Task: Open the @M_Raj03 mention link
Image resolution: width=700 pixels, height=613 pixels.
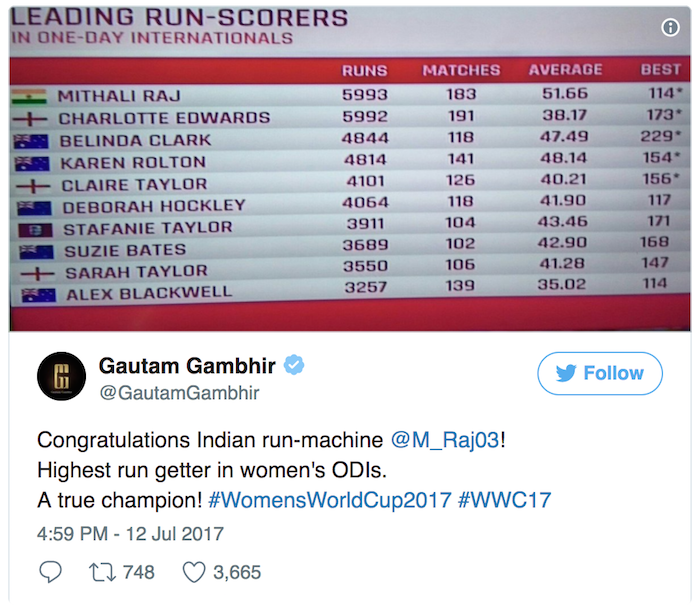Action: click(x=447, y=441)
